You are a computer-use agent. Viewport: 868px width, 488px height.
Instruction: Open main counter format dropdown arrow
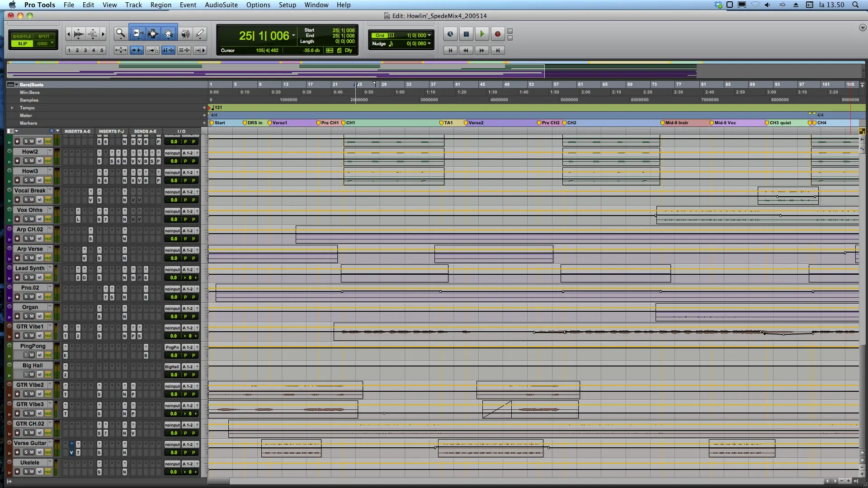coord(293,36)
